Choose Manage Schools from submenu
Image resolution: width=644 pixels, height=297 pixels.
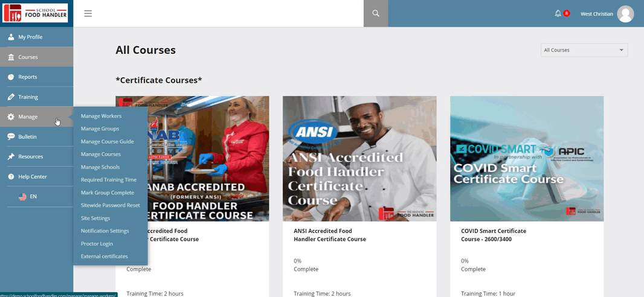coord(100,167)
